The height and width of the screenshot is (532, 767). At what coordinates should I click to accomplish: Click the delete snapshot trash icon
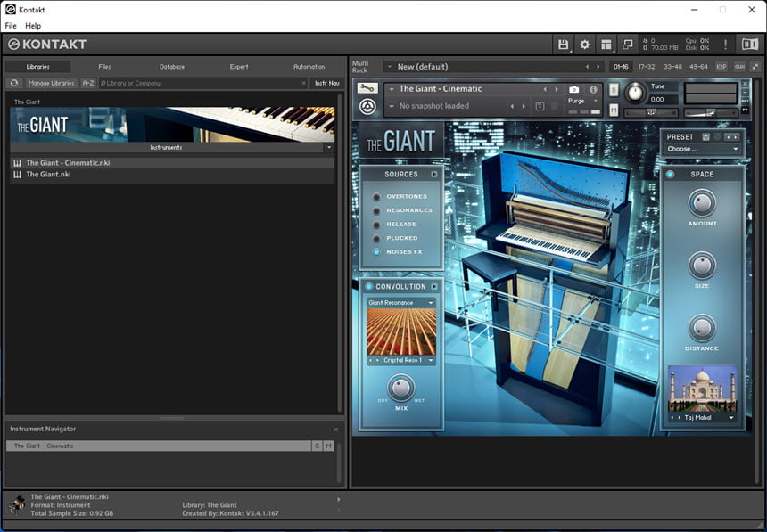[x=554, y=106]
